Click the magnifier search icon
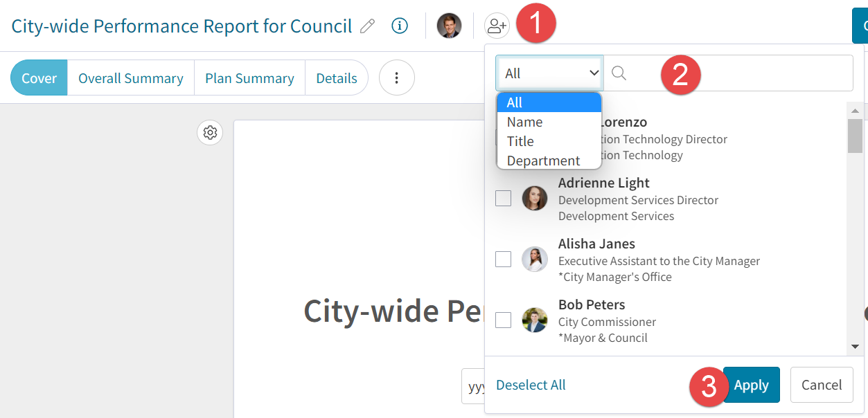This screenshot has width=868, height=418. 619,73
